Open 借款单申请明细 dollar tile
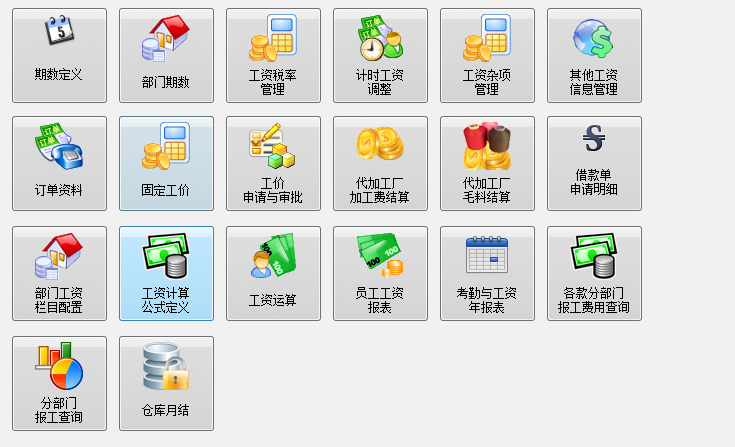The height and width of the screenshot is (447, 735). (x=594, y=164)
